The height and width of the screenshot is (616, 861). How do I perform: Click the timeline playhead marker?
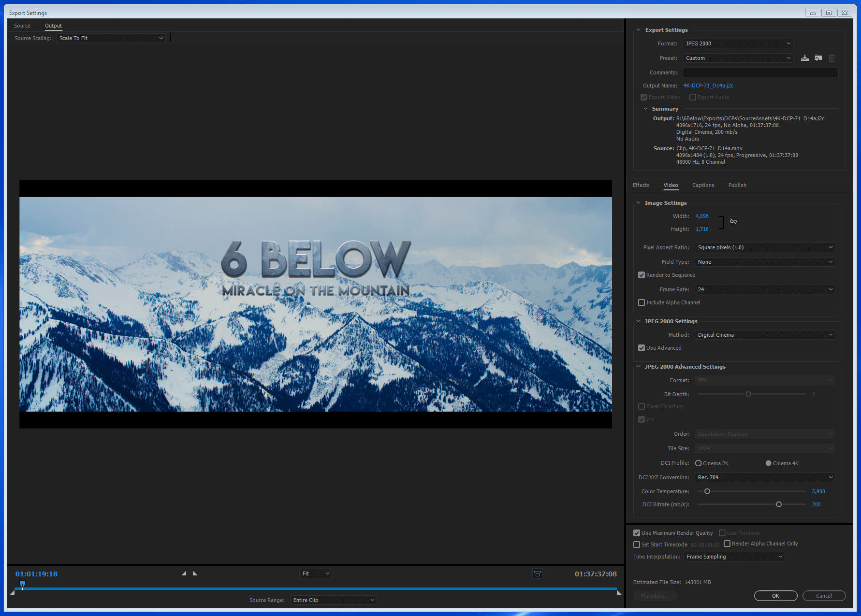22,584
